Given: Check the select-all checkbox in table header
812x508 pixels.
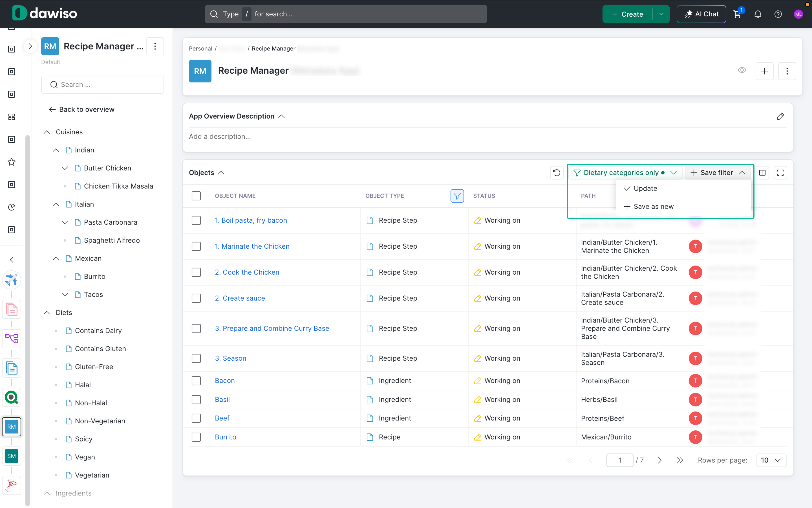Looking at the screenshot, I should tap(196, 196).
